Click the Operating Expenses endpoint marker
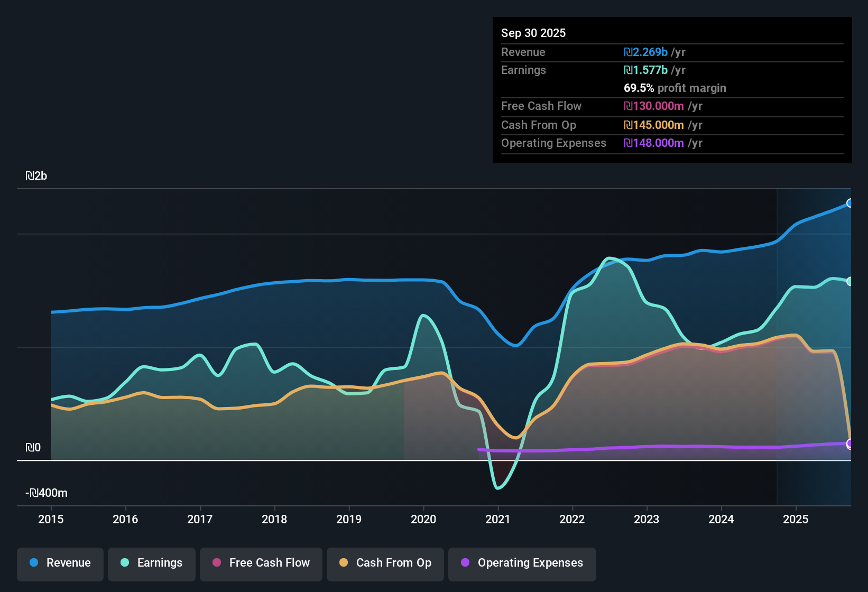The width and height of the screenshot is (868, 592). point(849,443)
